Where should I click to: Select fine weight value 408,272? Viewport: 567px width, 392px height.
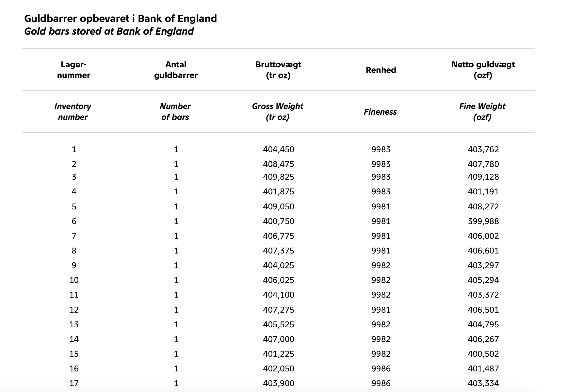coord(483,207)
